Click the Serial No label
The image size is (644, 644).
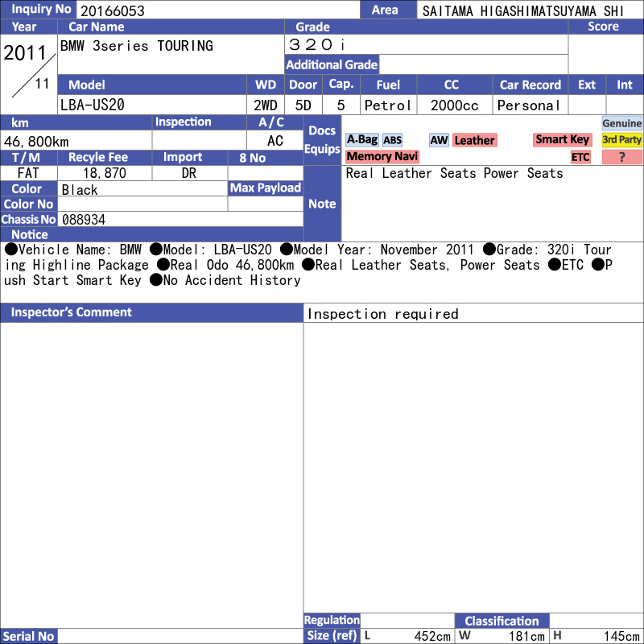(x=28, y=636)
